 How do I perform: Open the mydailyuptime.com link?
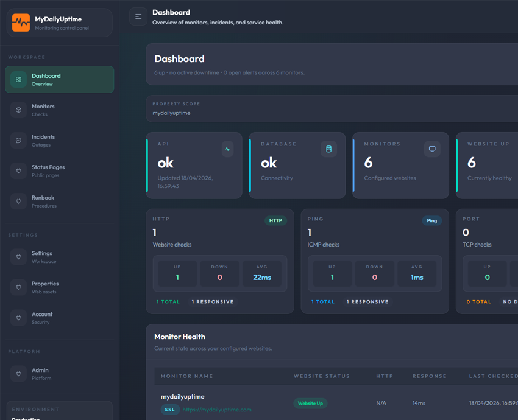pyautogui.click(x=217, y=410)
